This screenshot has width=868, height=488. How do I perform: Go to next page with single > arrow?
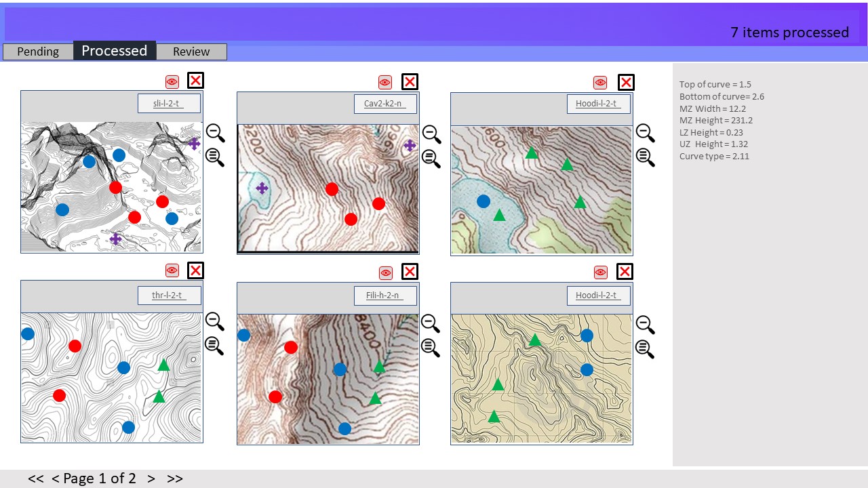click(x=151, y=479)
